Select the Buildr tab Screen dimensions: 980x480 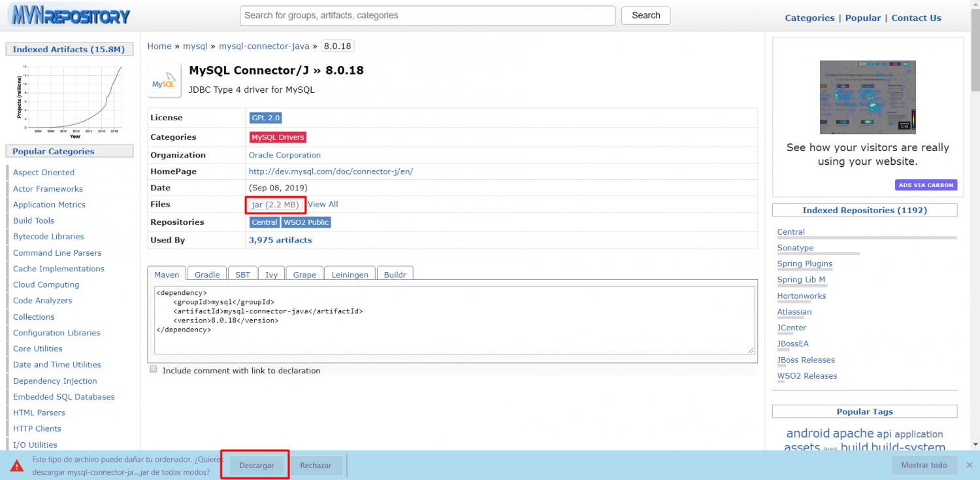coord(395,275)
